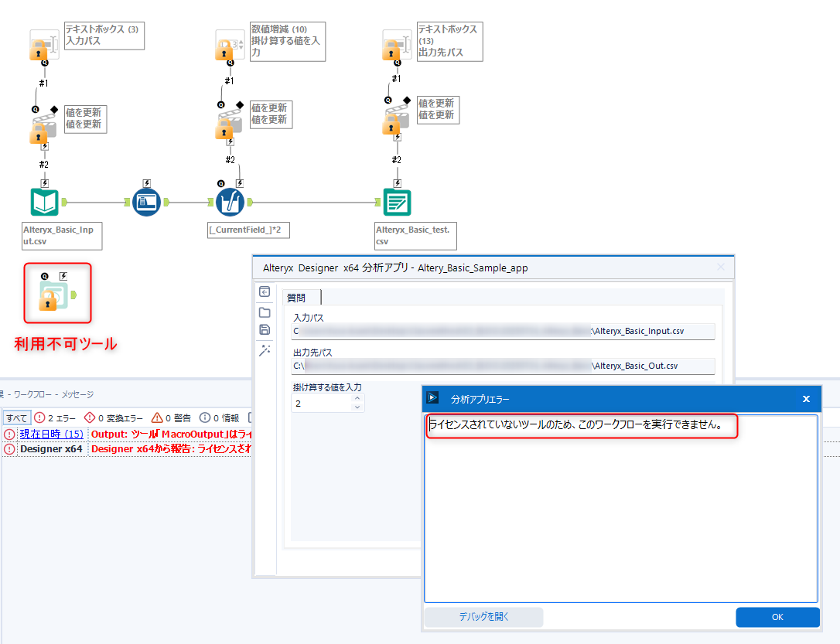
Task: Click the 入力パス text field
Action: (503, 332)
